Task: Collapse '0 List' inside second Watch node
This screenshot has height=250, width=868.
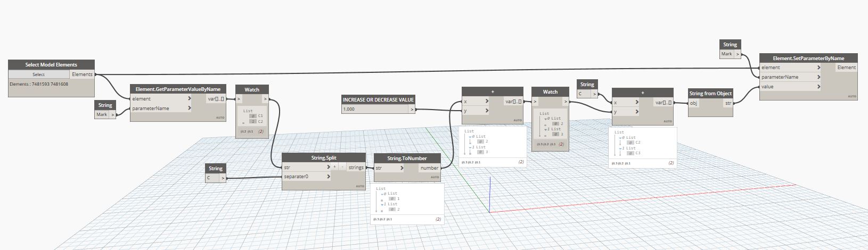Action: tap(545, 119)
